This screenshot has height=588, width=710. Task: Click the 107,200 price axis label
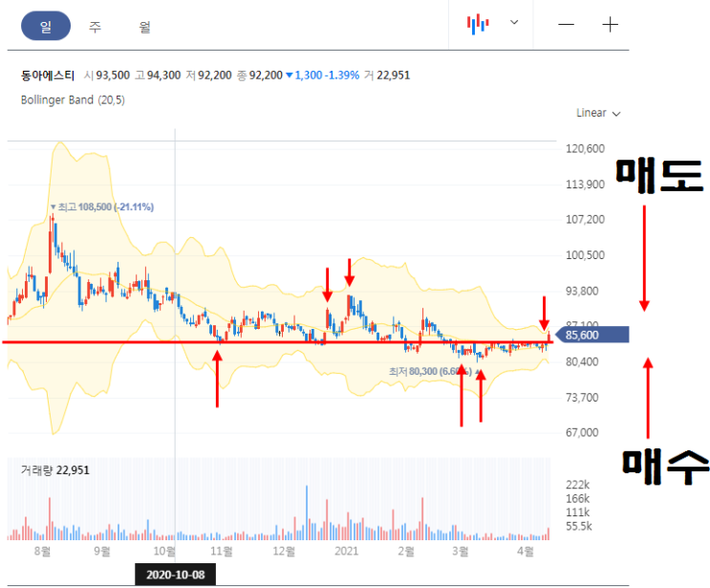585,219
